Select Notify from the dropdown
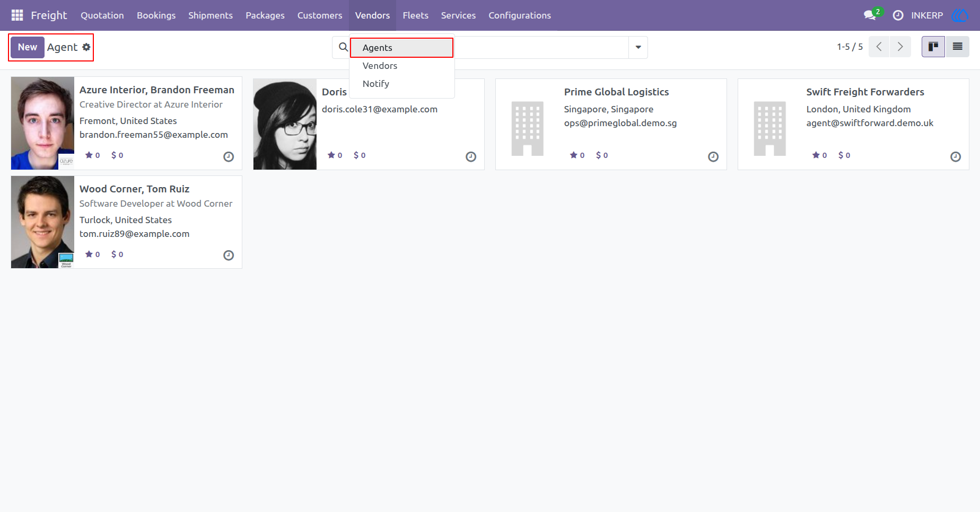 (401, 84)
